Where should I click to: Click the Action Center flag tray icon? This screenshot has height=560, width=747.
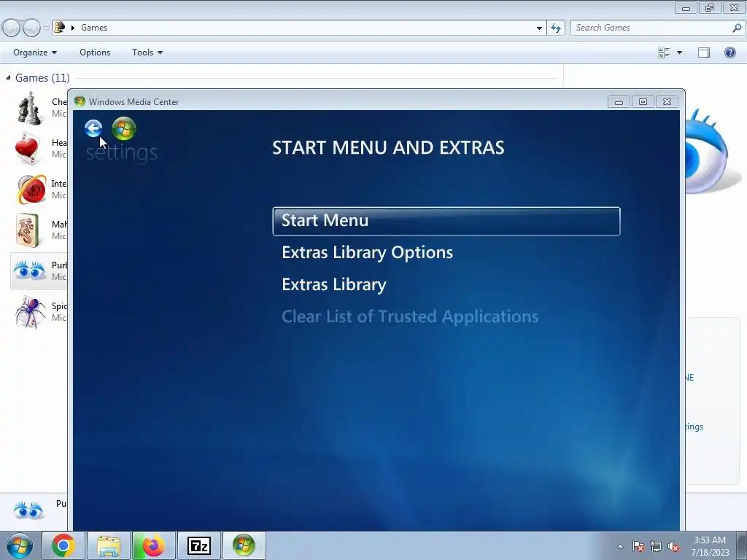(x=638, y=546)
